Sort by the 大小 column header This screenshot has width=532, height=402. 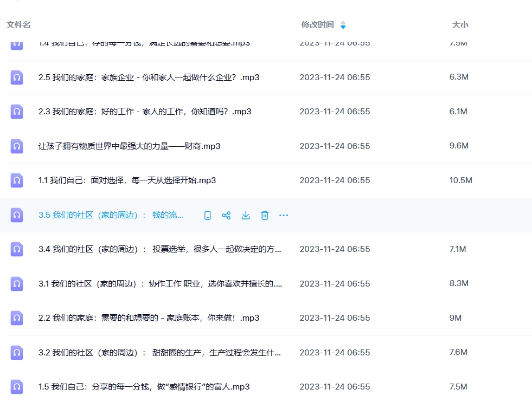[460, 25]
